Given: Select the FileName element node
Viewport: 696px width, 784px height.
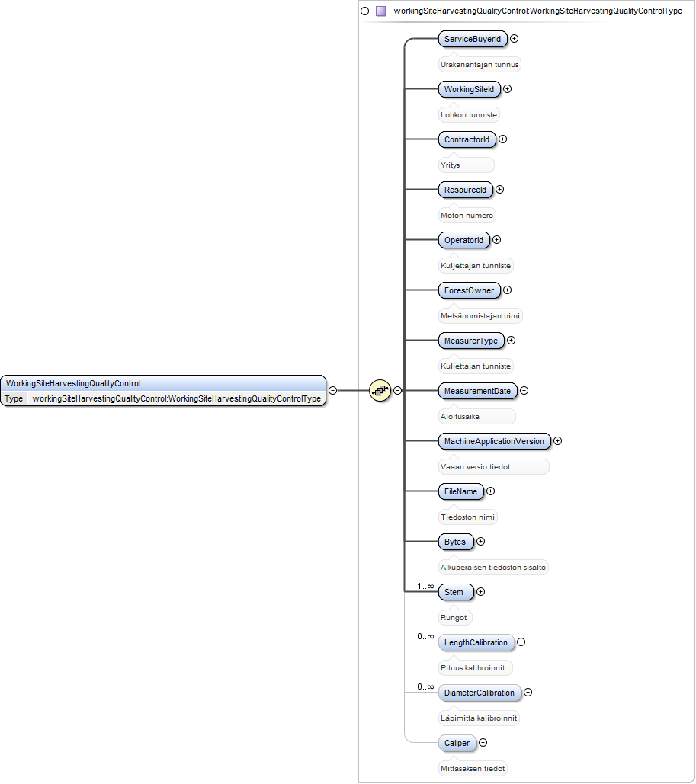Looking at the screenshot, I should coord(461,491).
